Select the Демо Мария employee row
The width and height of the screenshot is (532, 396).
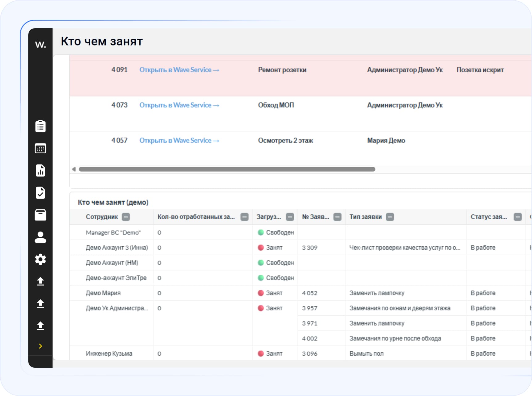coord(103,293)
